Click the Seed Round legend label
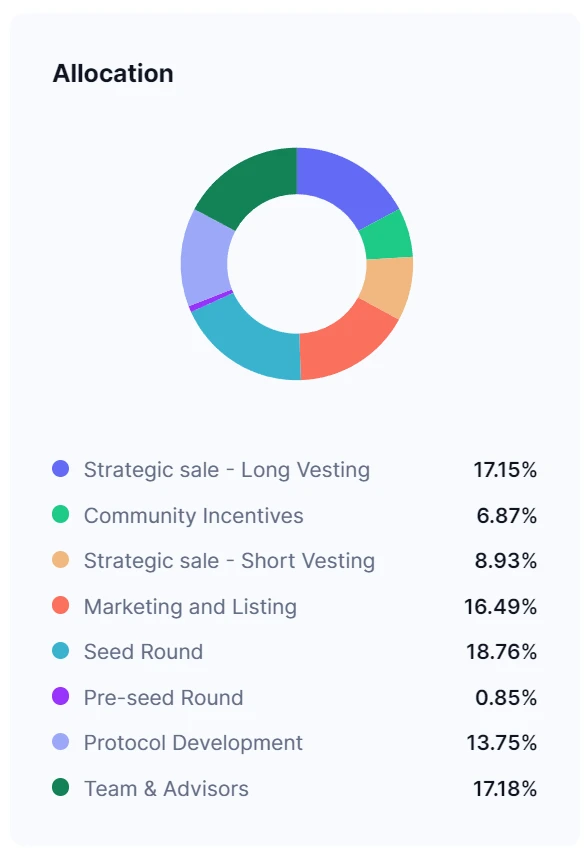 (143, 652)
